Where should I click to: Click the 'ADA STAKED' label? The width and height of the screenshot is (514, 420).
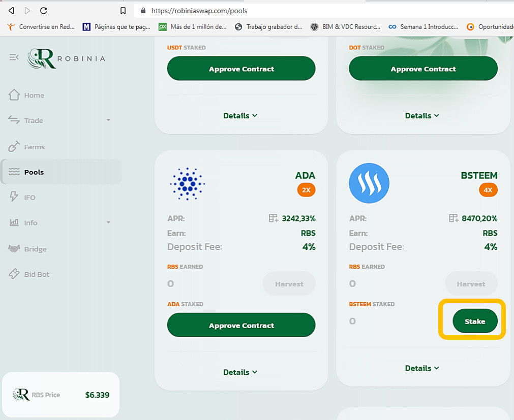pyautogui.click(x=185, y=304)
